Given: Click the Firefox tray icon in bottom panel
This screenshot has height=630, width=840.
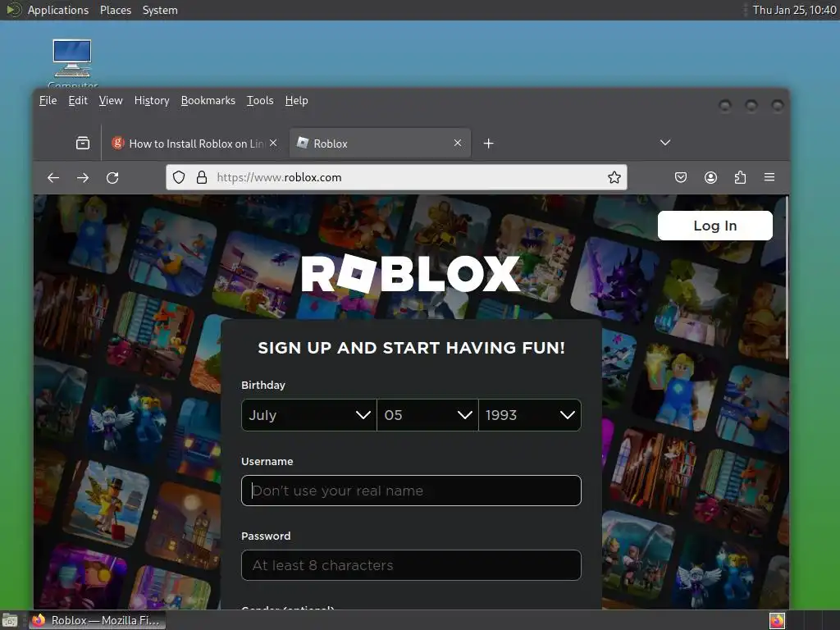Looking at the screenshot, I should tap(777, 620).
